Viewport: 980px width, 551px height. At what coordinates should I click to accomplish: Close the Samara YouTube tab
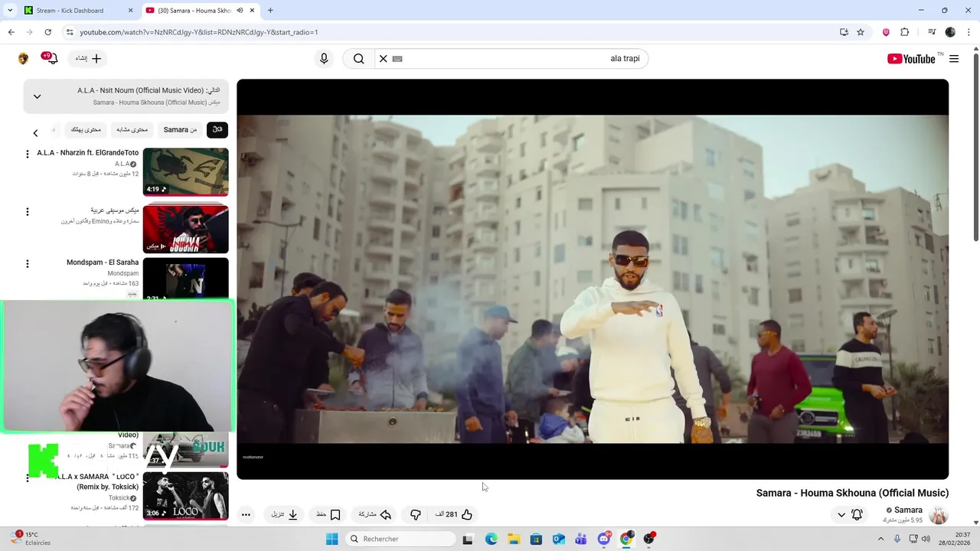click(x=252, y=11)
